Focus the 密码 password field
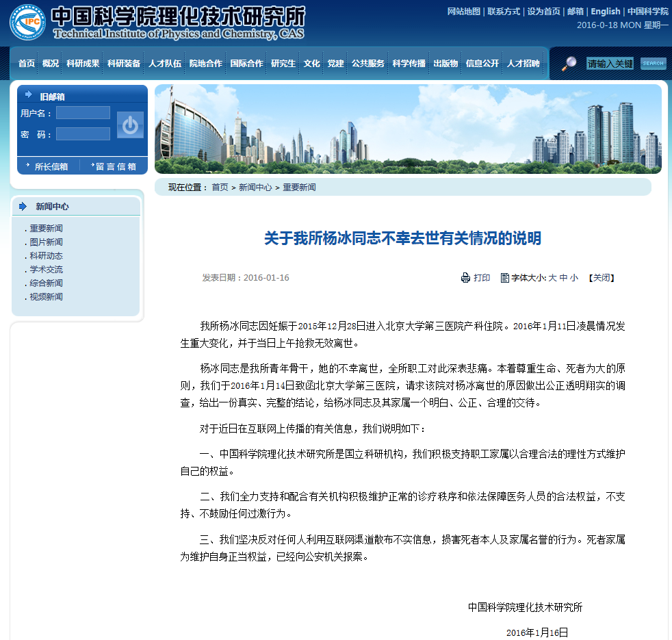 coord(83,134)
